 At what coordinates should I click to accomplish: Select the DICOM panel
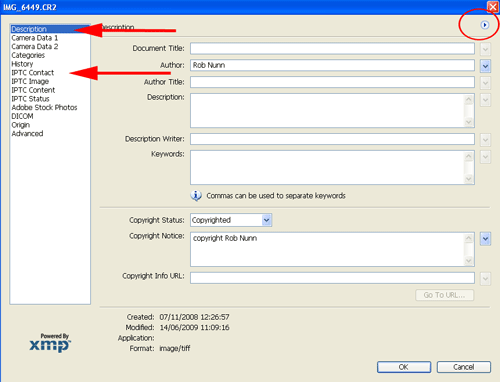(x=22, y=116)
